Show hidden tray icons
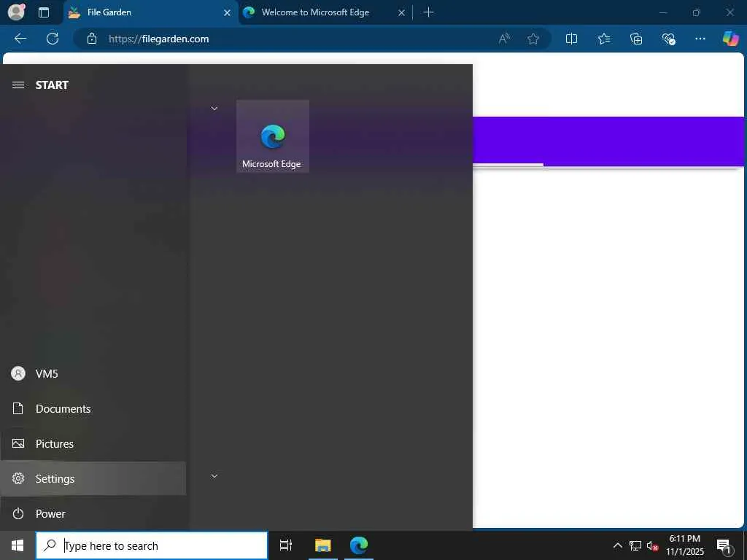Image resolution: width=747 pixels, height=560 pixels. (617, 545)
